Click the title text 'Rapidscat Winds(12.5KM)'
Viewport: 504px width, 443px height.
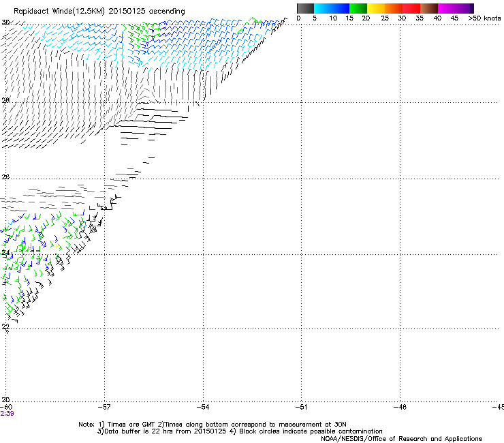59,12
